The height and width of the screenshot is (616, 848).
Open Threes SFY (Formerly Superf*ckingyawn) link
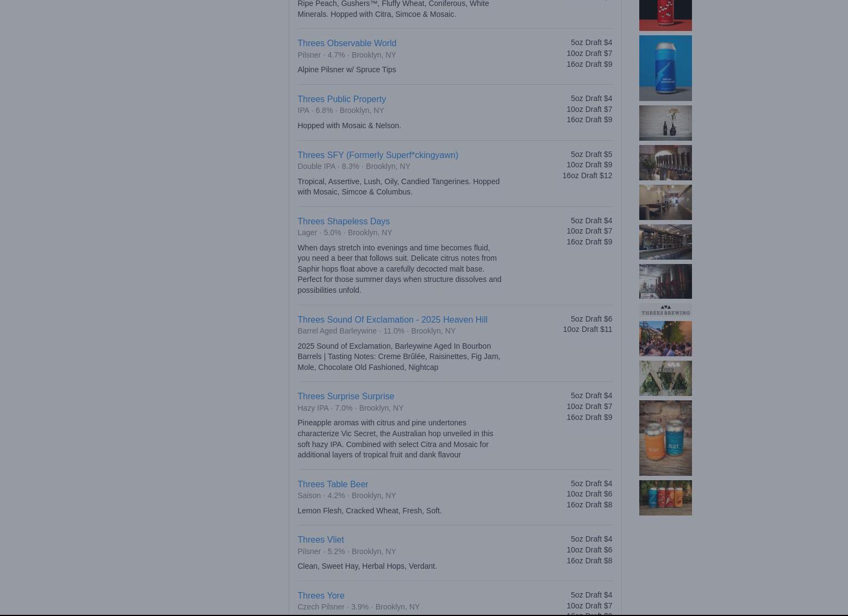click(x=377, y=155)
